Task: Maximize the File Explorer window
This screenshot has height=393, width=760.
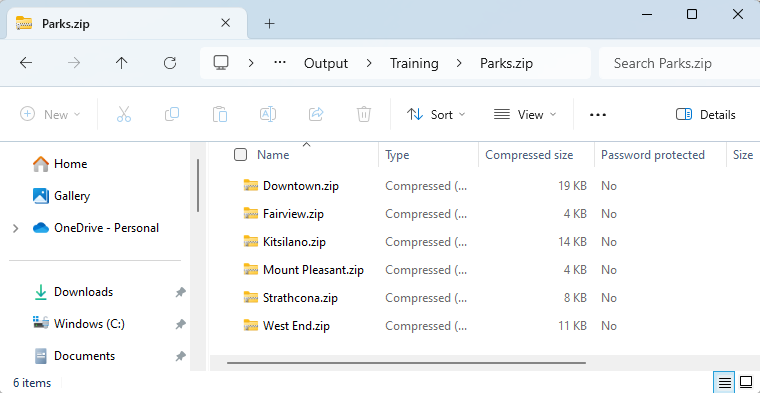Action: [692, 15]
